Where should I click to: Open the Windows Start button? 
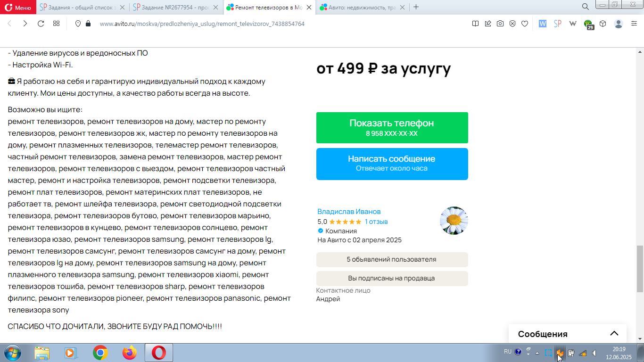pyautogui.click(x=12, y=353)
